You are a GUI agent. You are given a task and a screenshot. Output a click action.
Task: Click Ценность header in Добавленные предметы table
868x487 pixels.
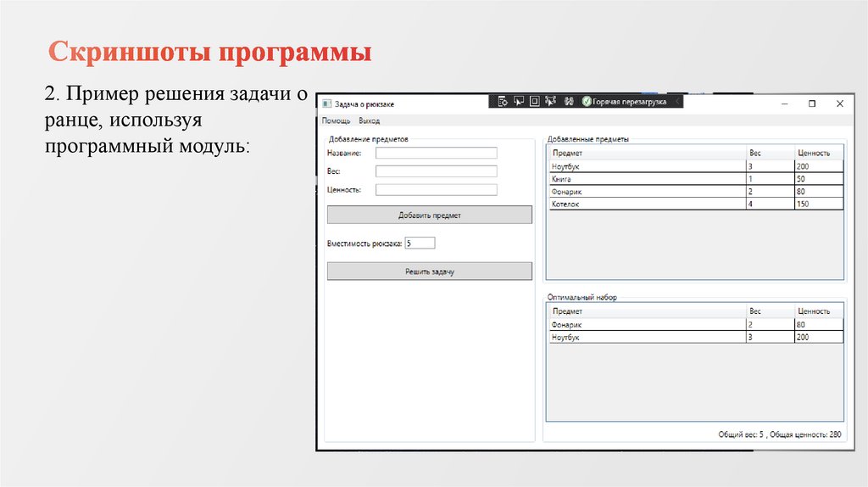click(819, 153)
